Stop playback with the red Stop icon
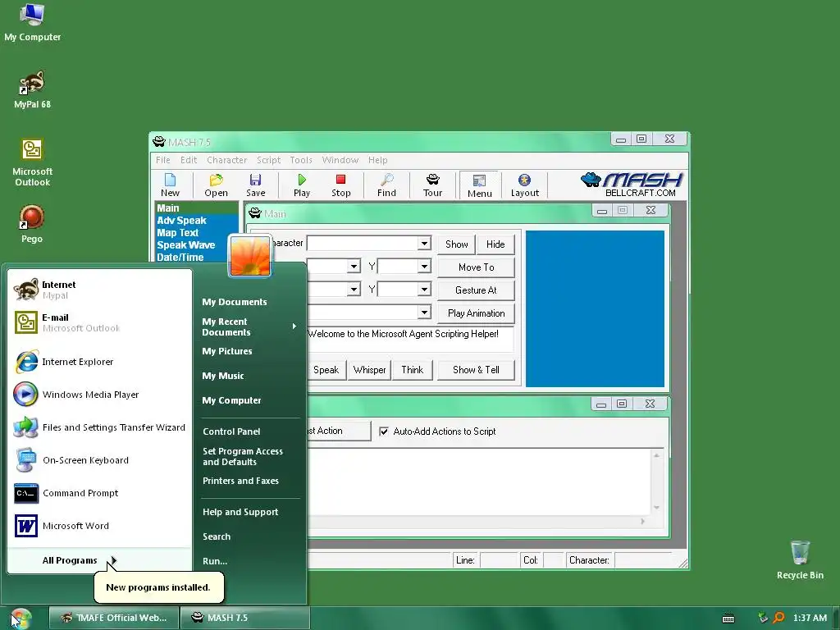Viewport: 840px width, 630px height. click(340, 185)
